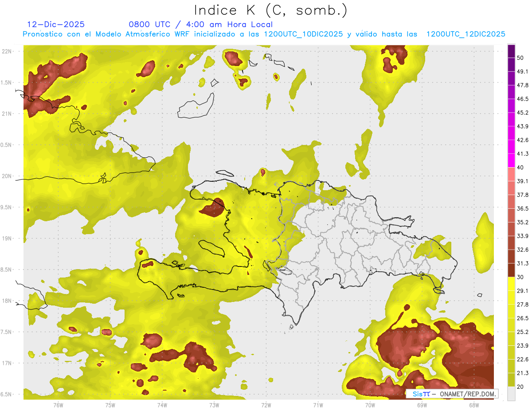The image size is (532, 411).
Task: Click the "72W" longitude label
Action: click(x=266, y=405)
